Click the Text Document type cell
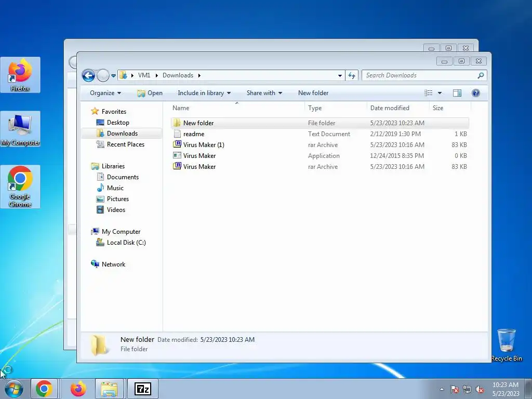532x399 pixels. (x=329, y=134)
